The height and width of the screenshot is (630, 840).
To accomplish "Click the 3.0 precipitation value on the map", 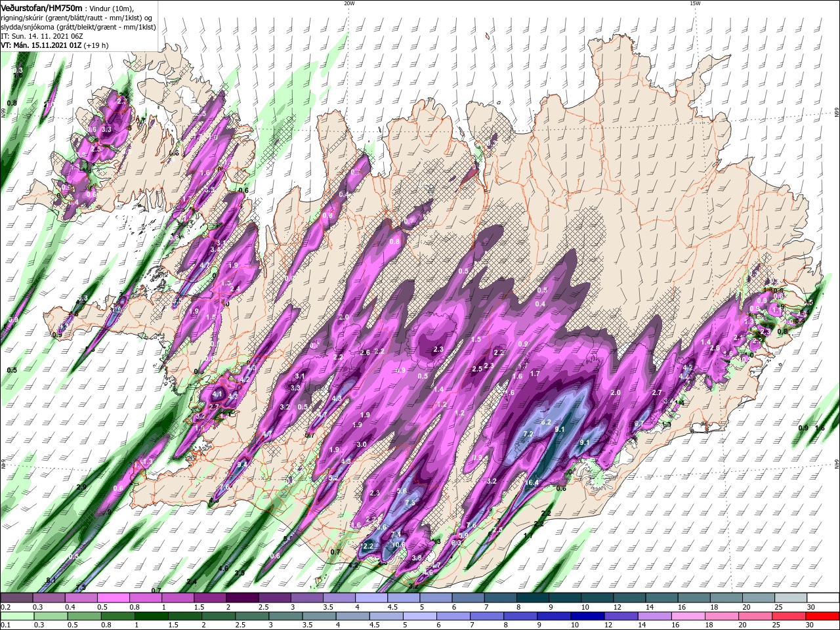I will pos(362,444).
